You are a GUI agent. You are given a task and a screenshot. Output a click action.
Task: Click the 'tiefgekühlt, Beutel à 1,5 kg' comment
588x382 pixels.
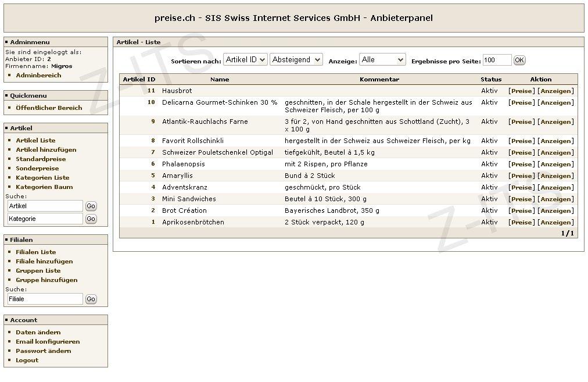click(x=329, y=152)
